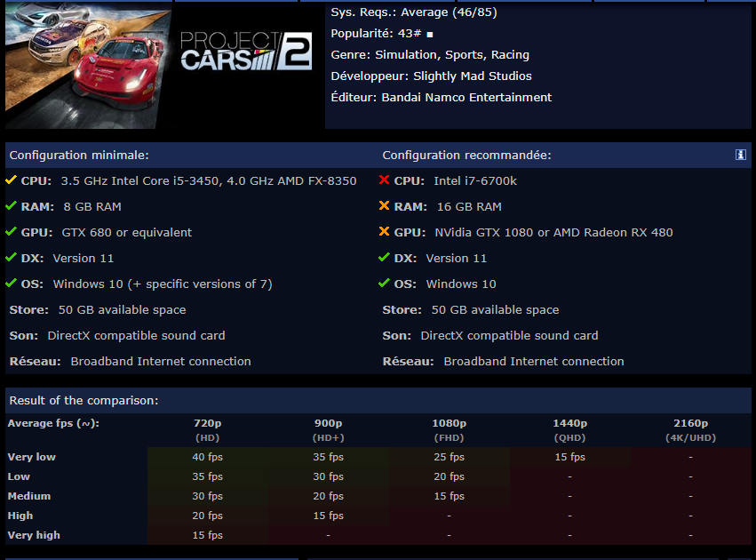Click orange X next to 16 GB RAM
Screen dimensions: 756x560
tap(385, 206)
